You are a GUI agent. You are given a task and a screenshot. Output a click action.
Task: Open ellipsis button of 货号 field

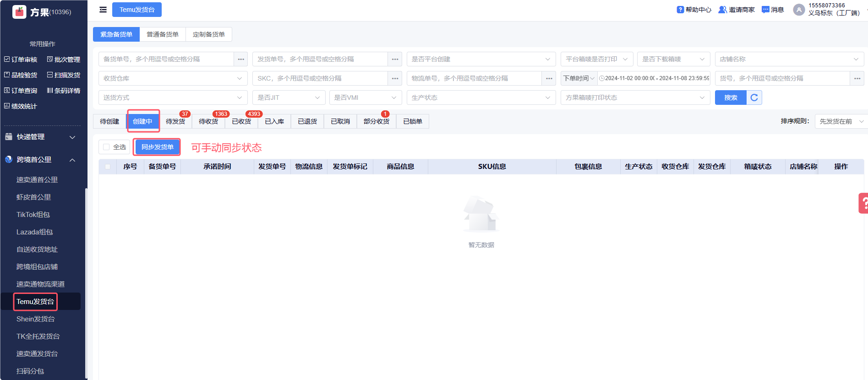coord(857,78)
